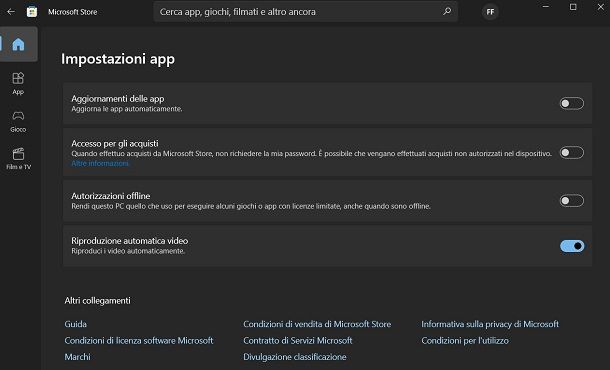Click the Microsoft Store logo icon
The height and width of the screenshot is (370, 610).
coord(32,12)
